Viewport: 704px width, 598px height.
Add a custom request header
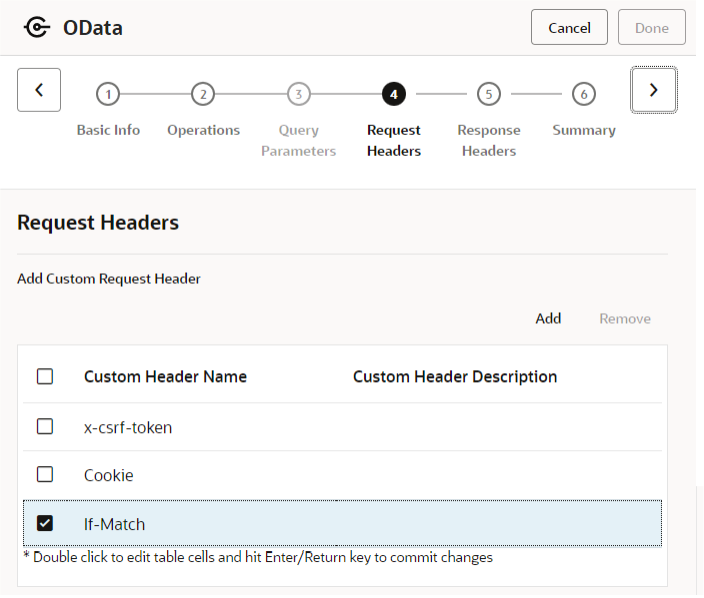548,319
